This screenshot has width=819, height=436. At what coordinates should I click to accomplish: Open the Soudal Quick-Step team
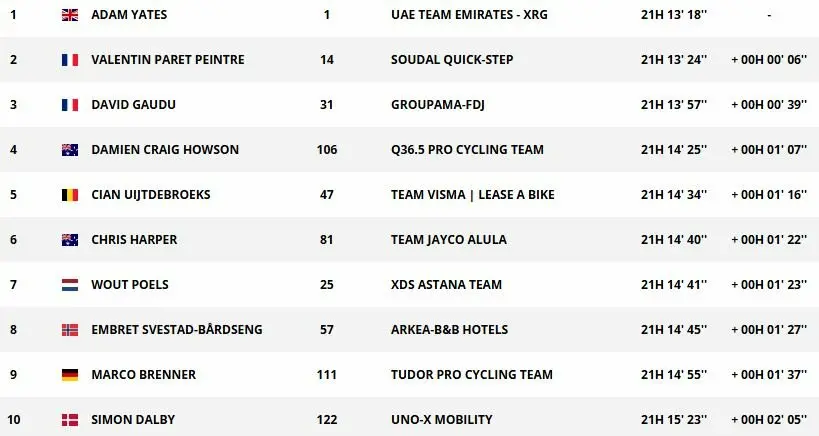452,60
